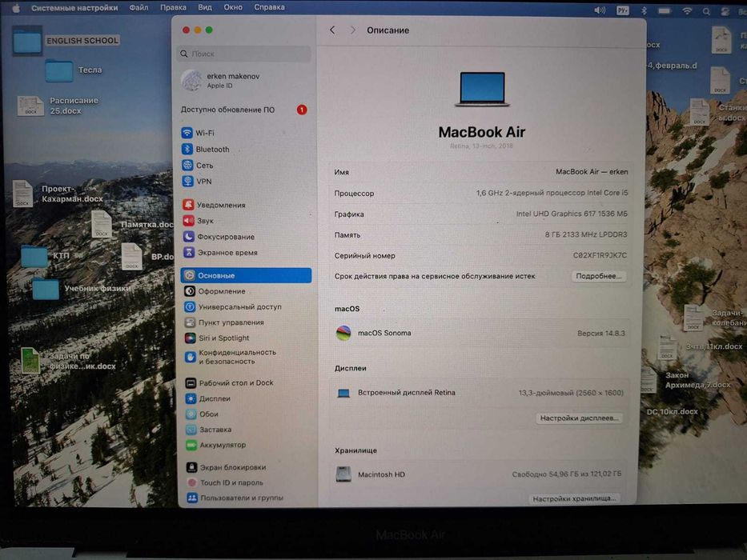Screen dimensions: 747x560
Task: Click the Поиск search field
Action: click(244, 54)
